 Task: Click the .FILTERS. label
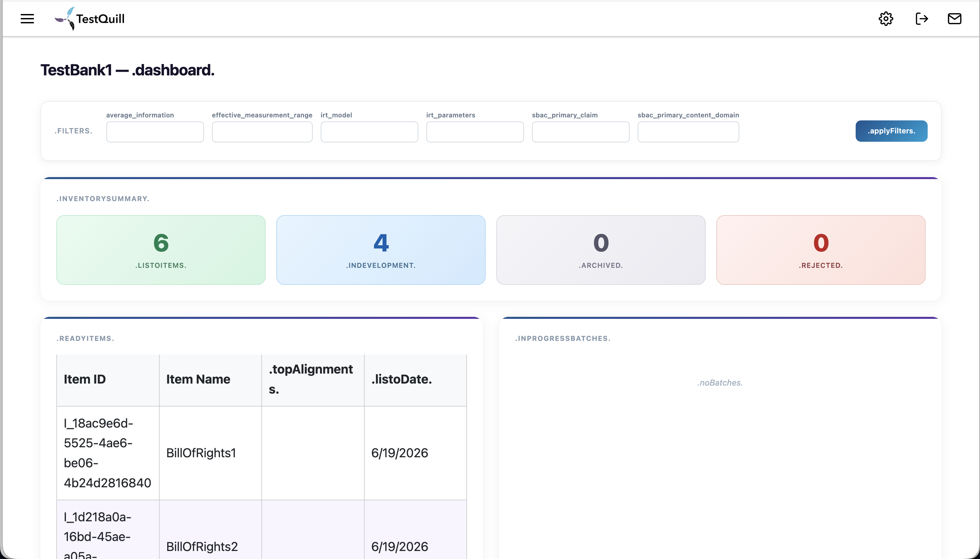coord(73,131)
